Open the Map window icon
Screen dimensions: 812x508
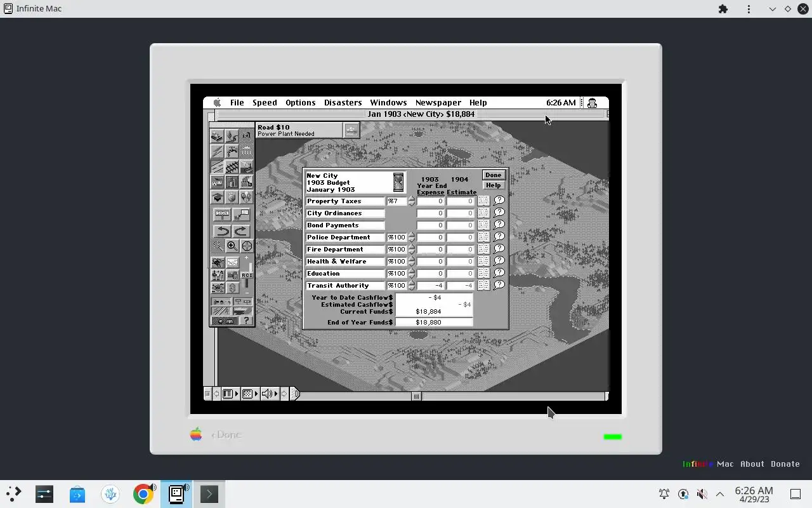point(218,262)
